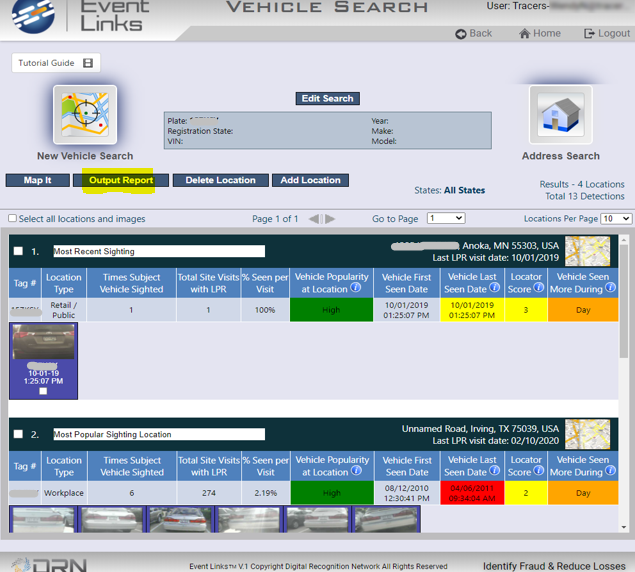Click Logout in top navigation
The image size is (635, 572).
606,33
